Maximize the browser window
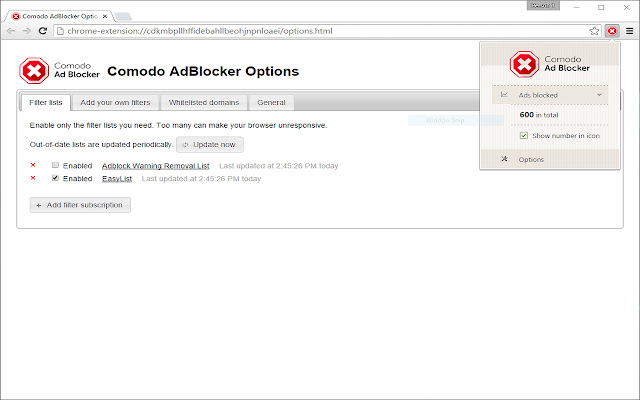 [x=601, y=7]
